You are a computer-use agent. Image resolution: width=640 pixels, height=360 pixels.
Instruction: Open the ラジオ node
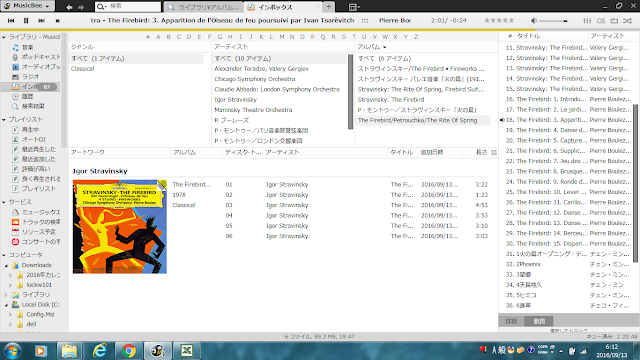click(26, 77)
